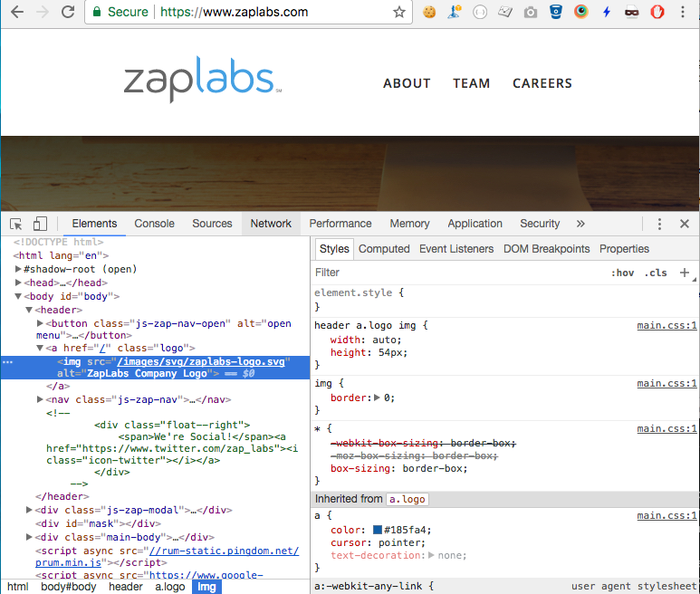Image resolution: width=700 pixels, height=594 pixels.
Task: Toggle the :hov element state panel
Action: click(622, 273)
